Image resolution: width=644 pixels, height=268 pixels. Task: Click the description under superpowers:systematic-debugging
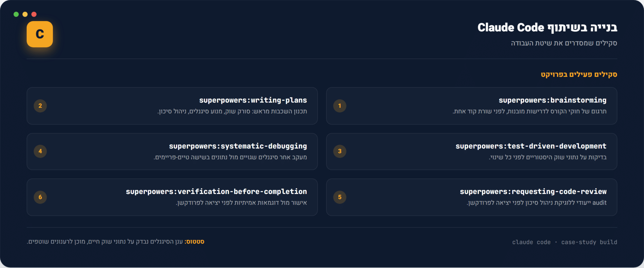(230, 157)
